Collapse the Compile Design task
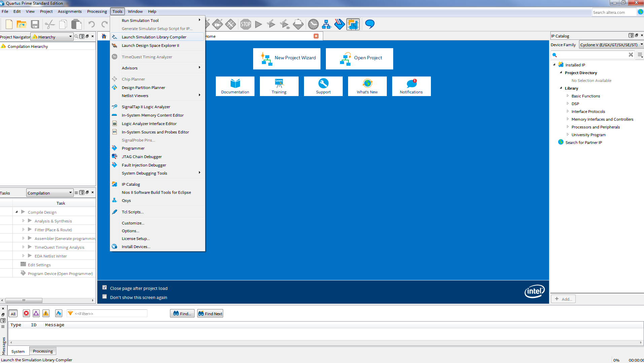 tap(16, 212)
